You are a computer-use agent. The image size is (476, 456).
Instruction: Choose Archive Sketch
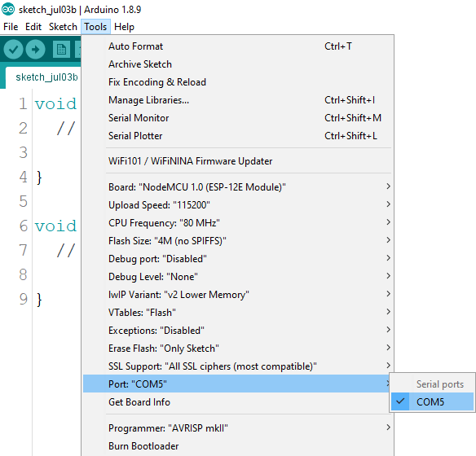(x=238, y=64)
